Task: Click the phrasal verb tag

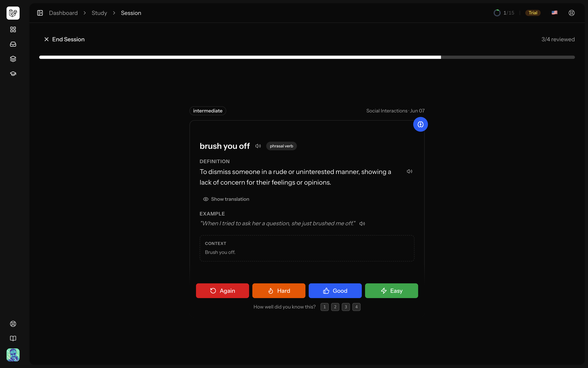Action: click(x=281, y=146)
